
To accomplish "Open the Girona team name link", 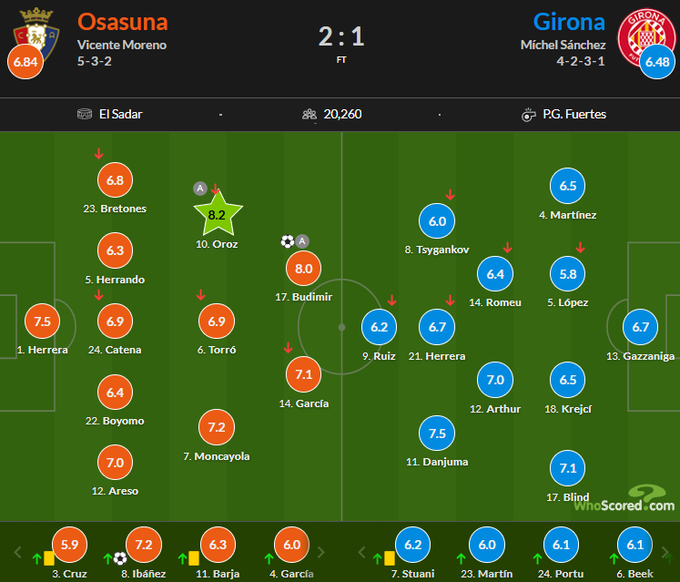I will 569,21.
